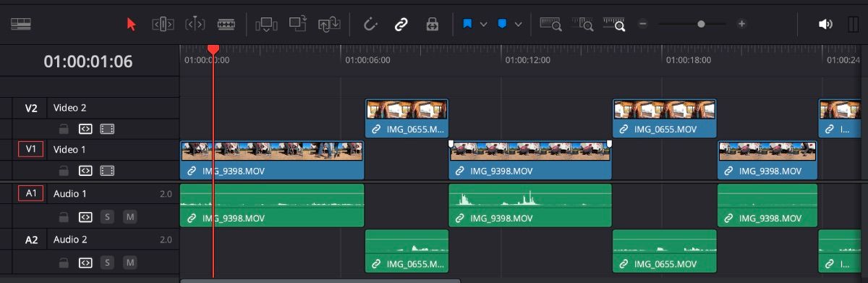This screenshot has height=283, width=868.
Task: Add a blue flag to the clip
Action: pos(467,24)
